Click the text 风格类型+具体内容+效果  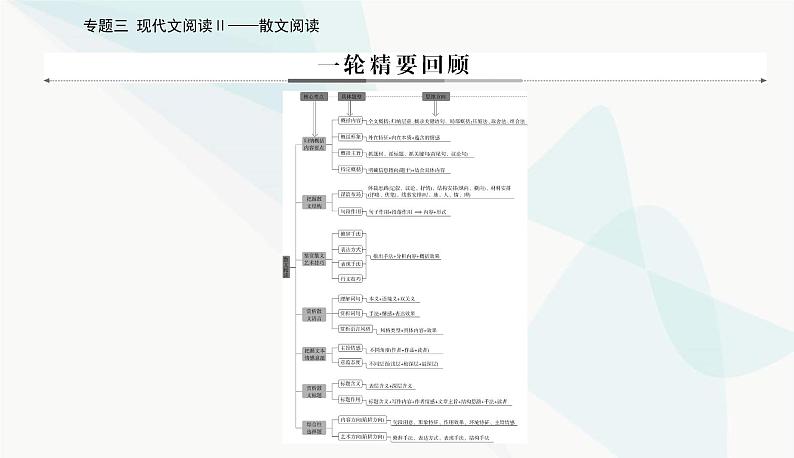click(408, 330)
